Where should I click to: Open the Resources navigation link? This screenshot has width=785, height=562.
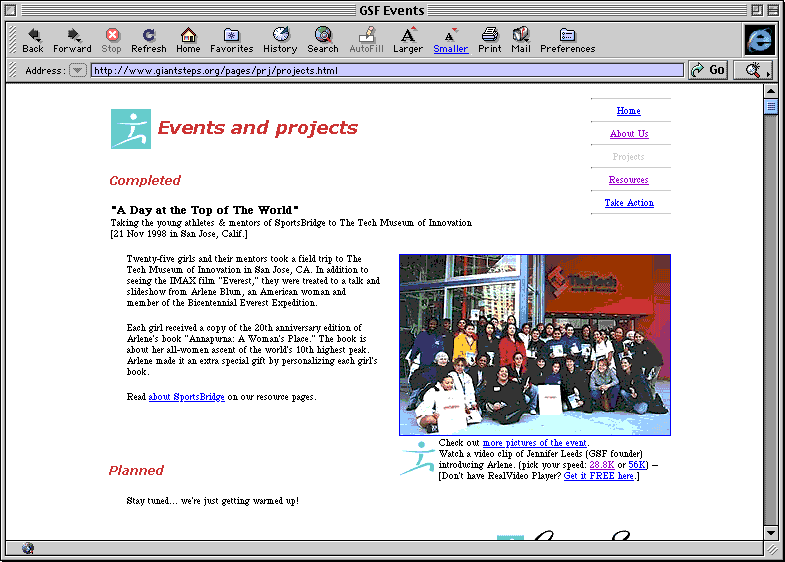[x=628, y=180]
